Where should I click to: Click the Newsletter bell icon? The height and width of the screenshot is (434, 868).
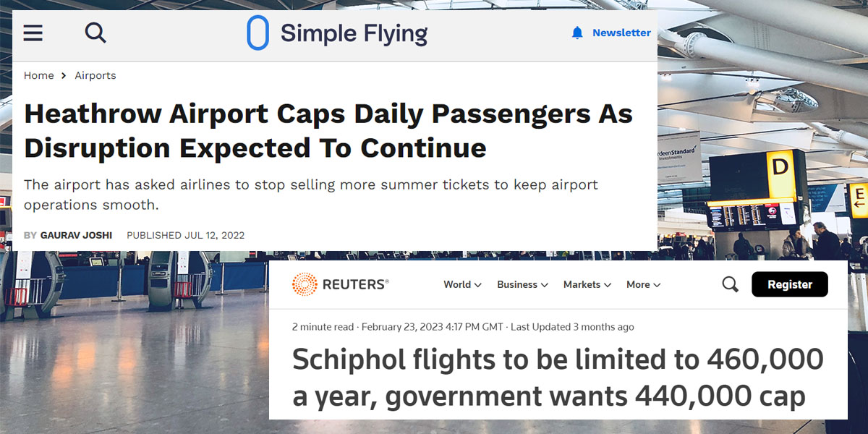[x=576, y=33]
